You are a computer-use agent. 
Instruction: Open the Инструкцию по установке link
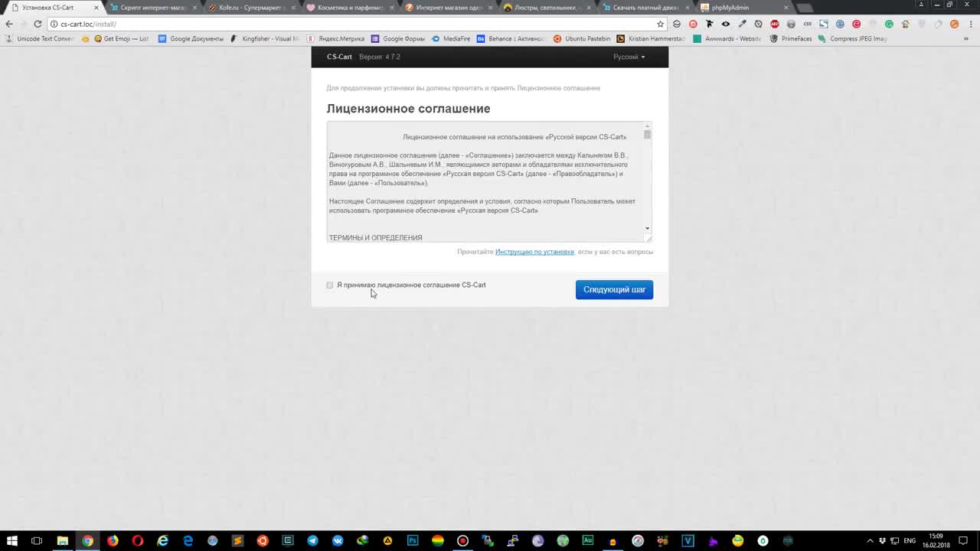pyautogui.click(x=534, y=252)
